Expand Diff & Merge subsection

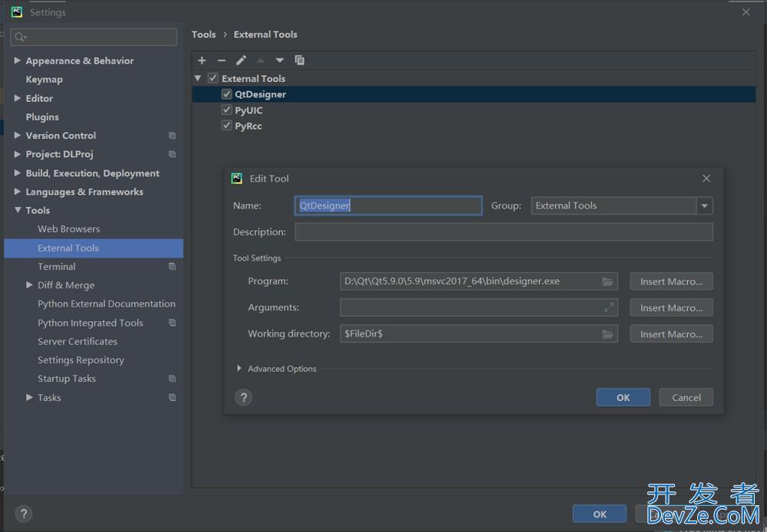29,284
